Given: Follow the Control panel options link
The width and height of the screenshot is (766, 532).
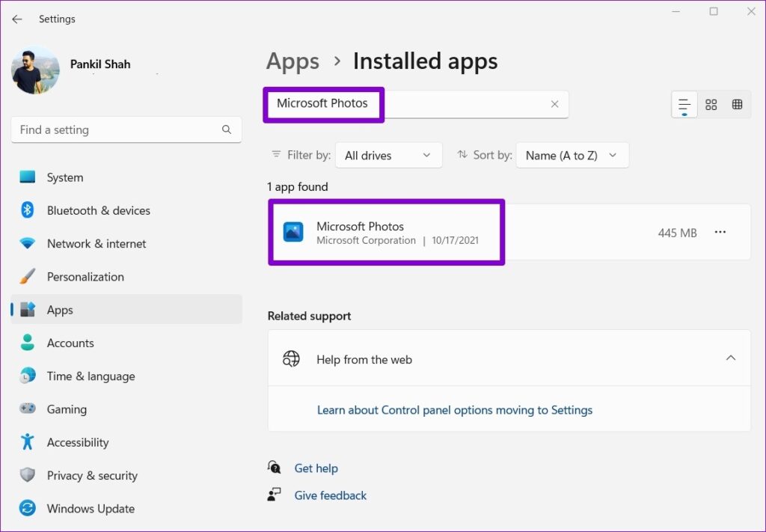Looking at the screenshot, I should tap(453, 410).
